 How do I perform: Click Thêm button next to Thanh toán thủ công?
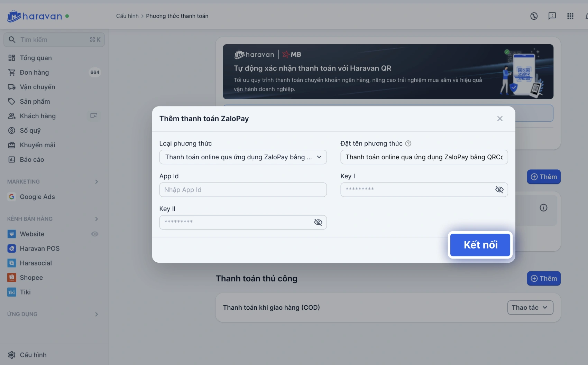[x=544, y=279]
